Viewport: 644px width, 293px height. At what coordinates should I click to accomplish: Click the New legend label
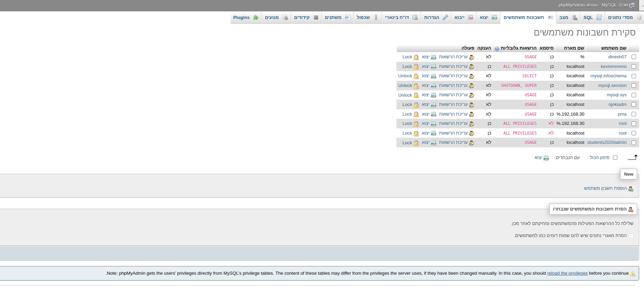(629, 174)
